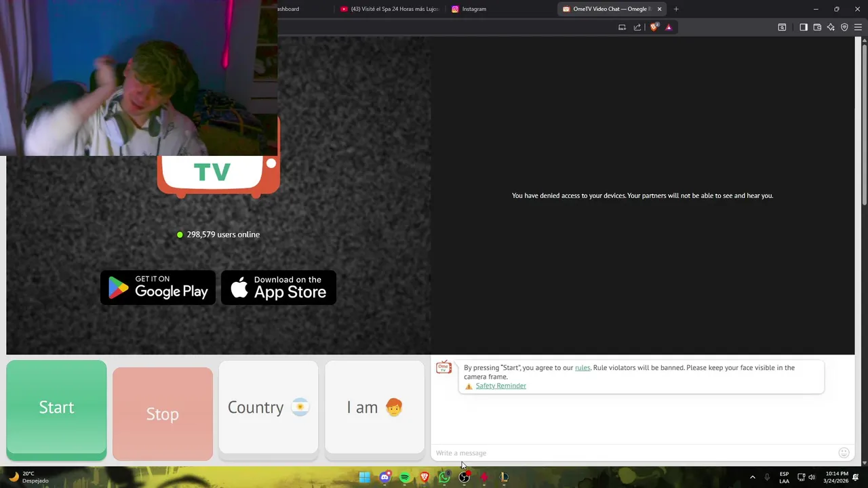Focus the 'Write a message' field
The width and height of the screenshot is (868, 488).
pyautogui.click(x=634, y=453)
